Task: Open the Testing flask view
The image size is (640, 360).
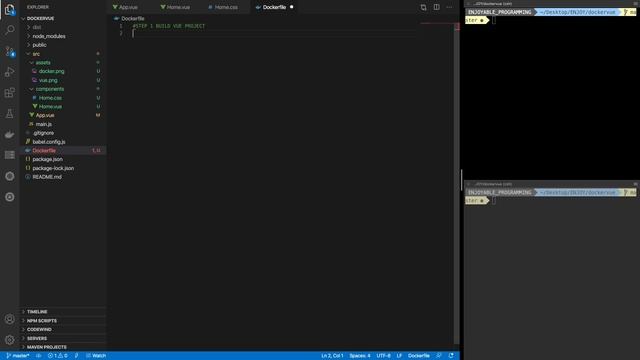Action: [x=10, y=113]
